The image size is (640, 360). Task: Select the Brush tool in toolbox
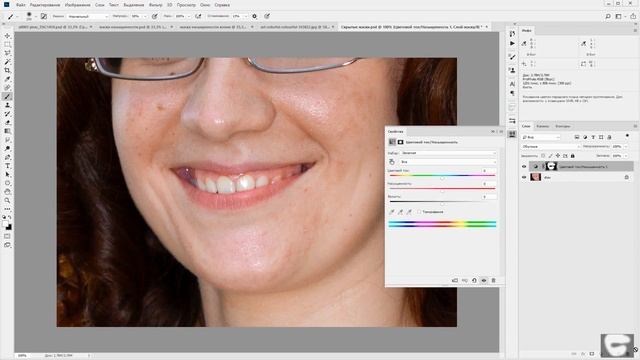tap(7, 96)
